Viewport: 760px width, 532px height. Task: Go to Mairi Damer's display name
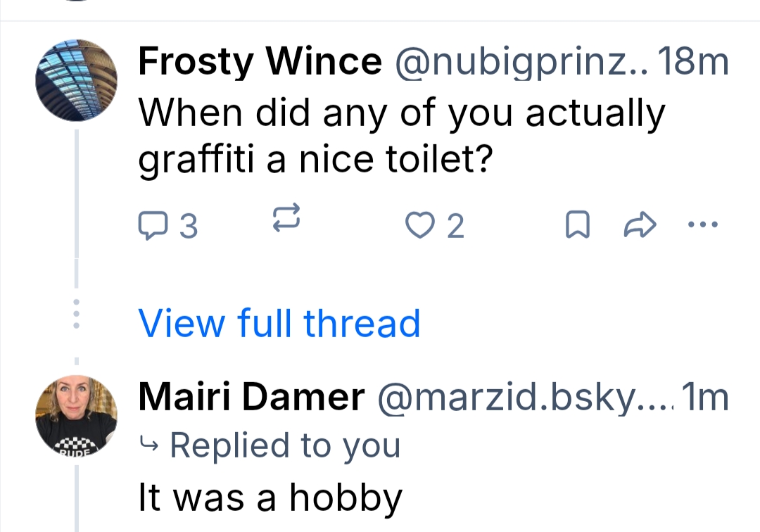tap(251, 398)
